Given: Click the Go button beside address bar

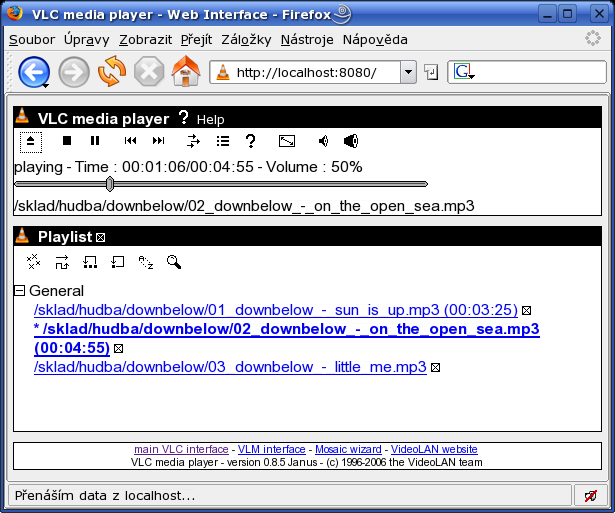Looking at the screenshot, I should (431, 73).
